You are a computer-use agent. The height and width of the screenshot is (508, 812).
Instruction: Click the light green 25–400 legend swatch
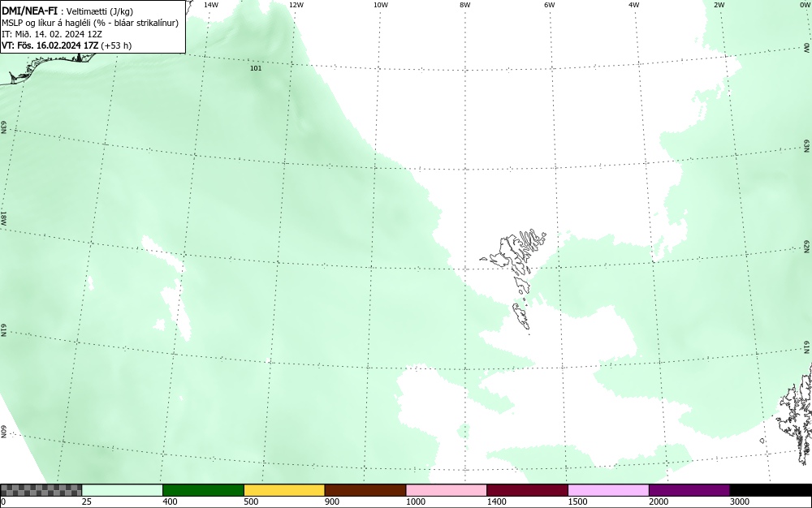coord(123,490)
